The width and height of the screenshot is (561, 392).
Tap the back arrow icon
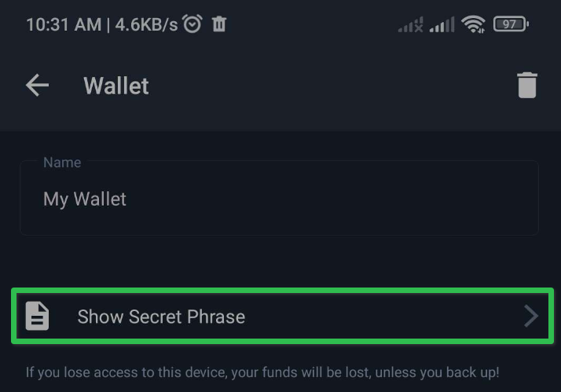point(37,85)
